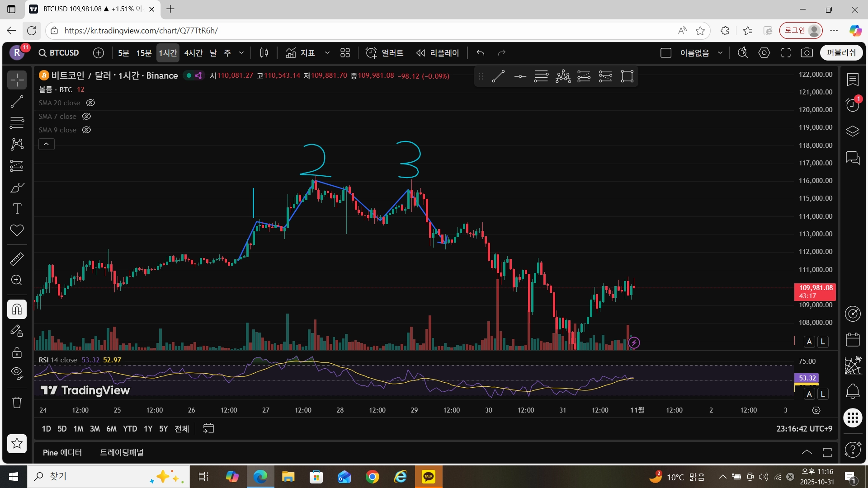Toggle auto scale A on the RSI pane
The image size is (868, 488).
coord(809,394)
